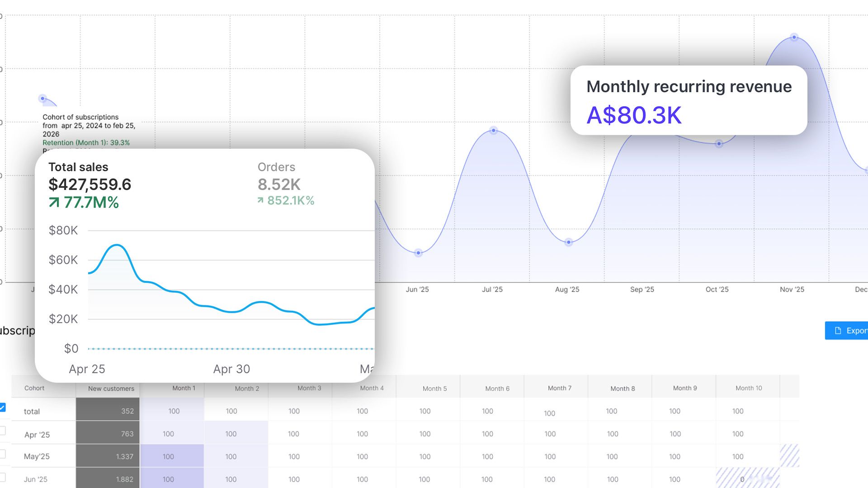Click the Jul '25 chart data point
868x488 pixels.
[x=493, y=131]
